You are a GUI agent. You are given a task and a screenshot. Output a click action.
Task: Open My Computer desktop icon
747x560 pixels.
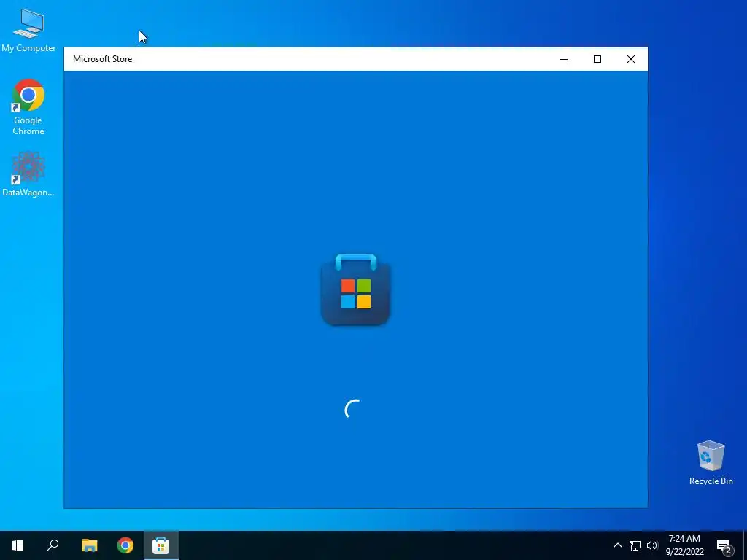pos(28,29)
